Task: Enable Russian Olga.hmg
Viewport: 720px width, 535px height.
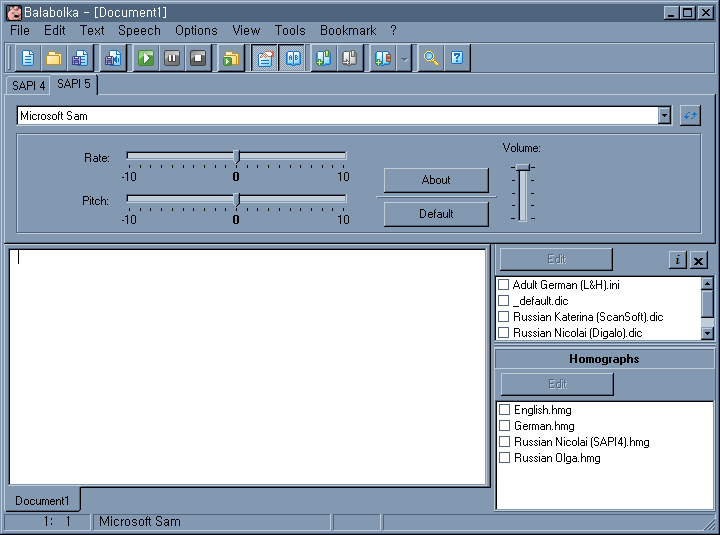Action: [505, 458]
